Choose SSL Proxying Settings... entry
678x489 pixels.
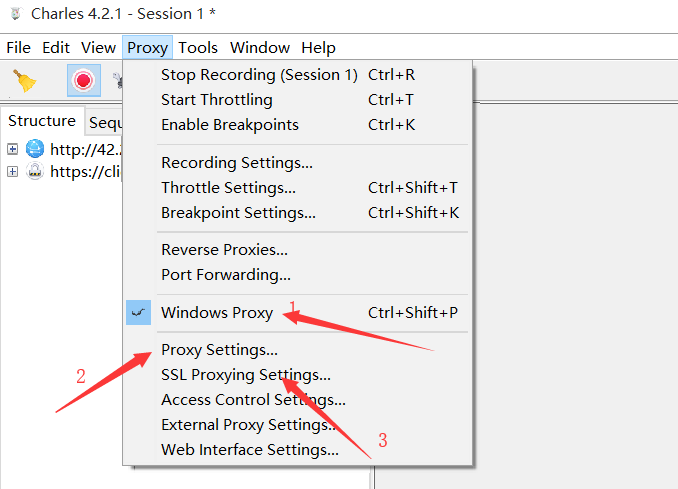pos(246,375)
